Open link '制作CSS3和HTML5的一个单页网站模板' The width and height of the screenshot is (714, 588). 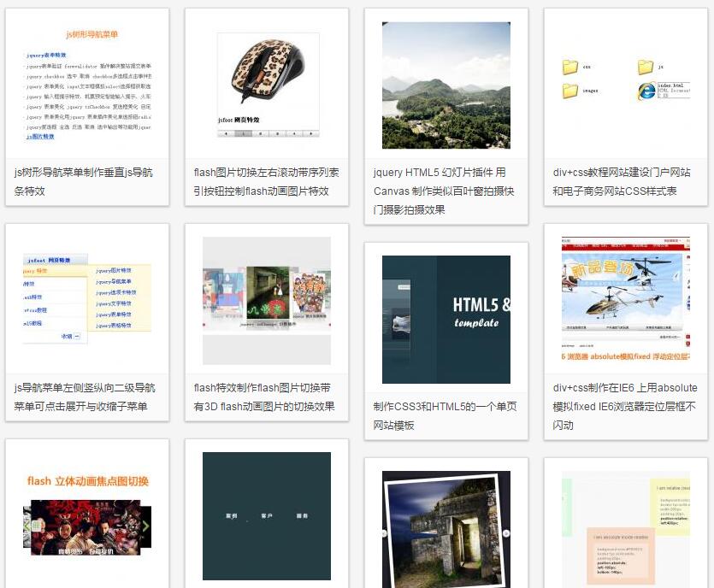[445, 415]
